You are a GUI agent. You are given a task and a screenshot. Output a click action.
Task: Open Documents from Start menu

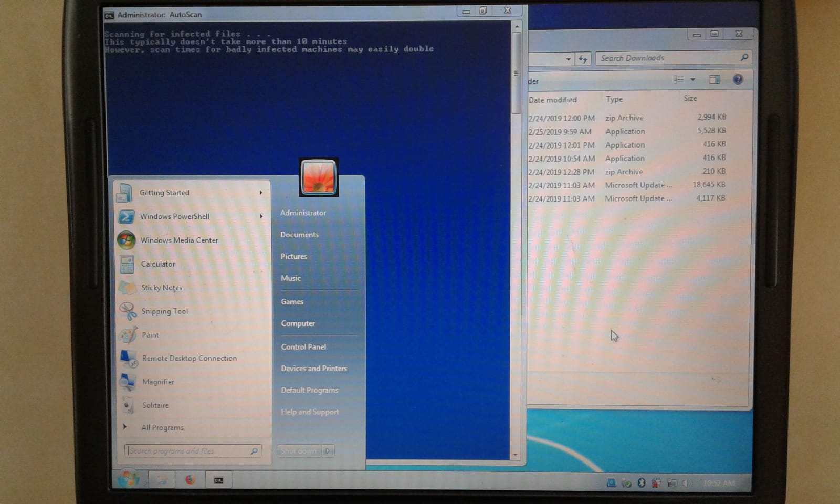tap(299, 235)
